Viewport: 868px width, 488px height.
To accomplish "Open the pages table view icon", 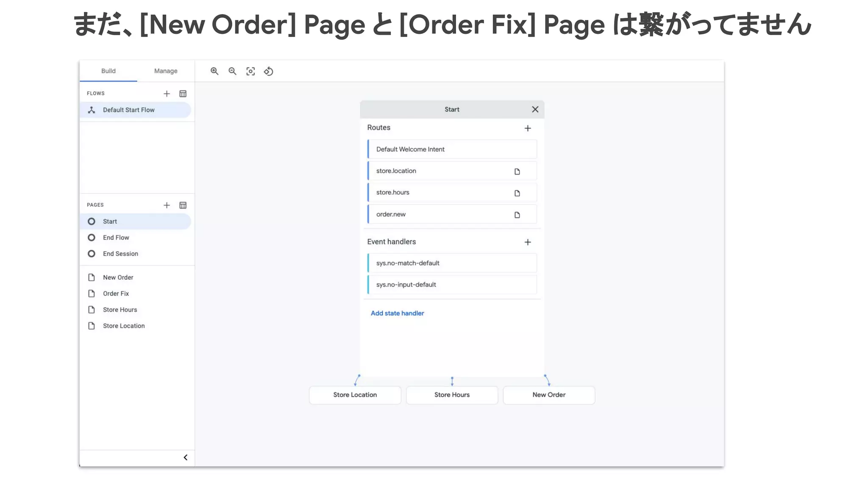I will coord(183,205).
